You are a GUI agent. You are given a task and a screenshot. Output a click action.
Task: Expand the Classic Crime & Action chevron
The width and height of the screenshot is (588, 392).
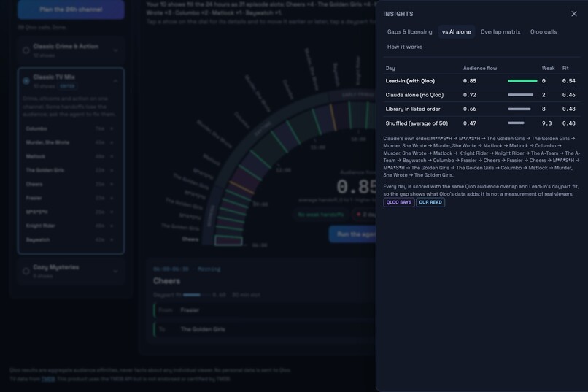pyautogui.click(x=115, y=50)
